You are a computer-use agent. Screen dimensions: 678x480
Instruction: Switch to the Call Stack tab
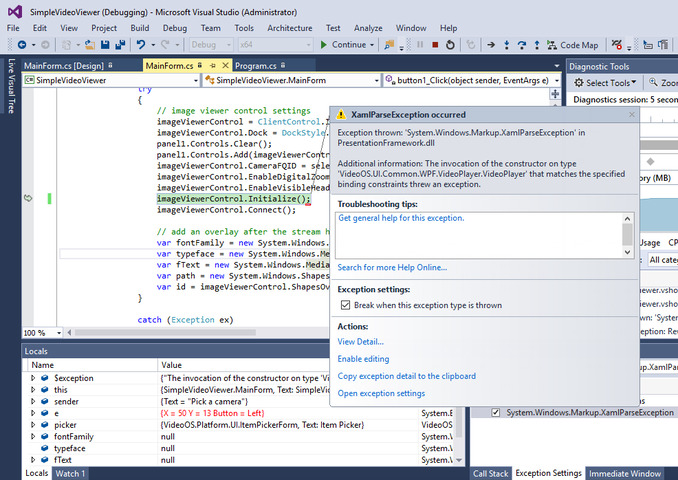click(x=490, y=473)
